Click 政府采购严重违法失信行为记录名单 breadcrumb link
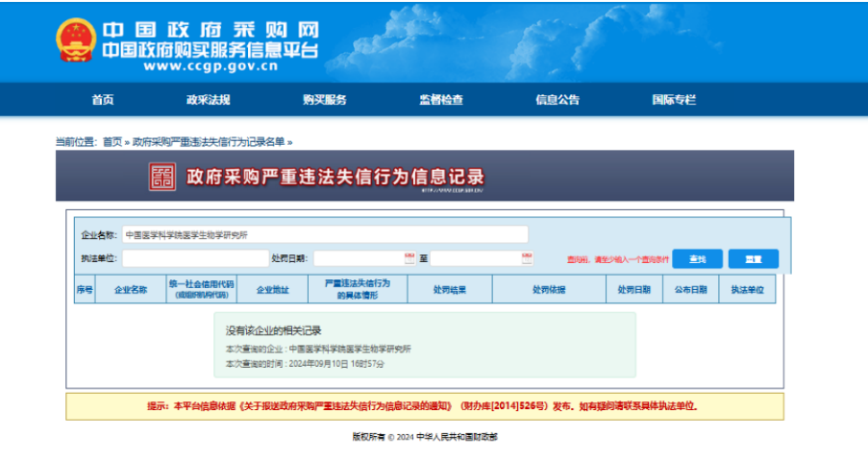 coord(209,142)
